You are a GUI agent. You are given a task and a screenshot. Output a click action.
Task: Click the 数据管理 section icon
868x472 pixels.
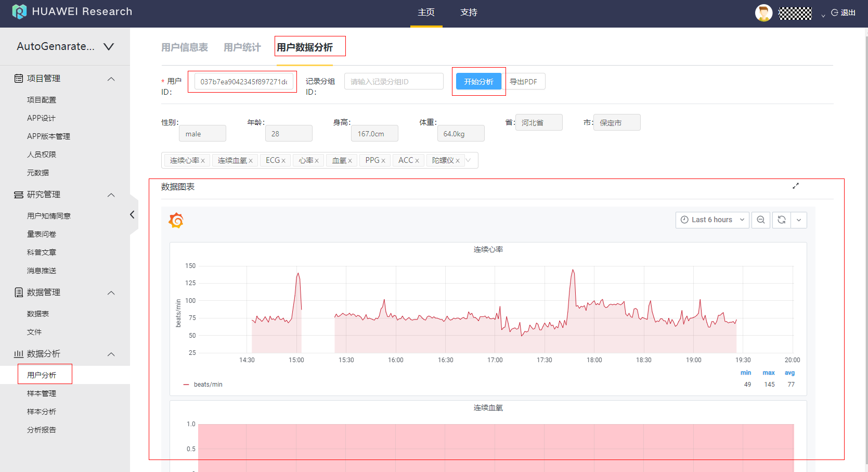pos(19,292)
